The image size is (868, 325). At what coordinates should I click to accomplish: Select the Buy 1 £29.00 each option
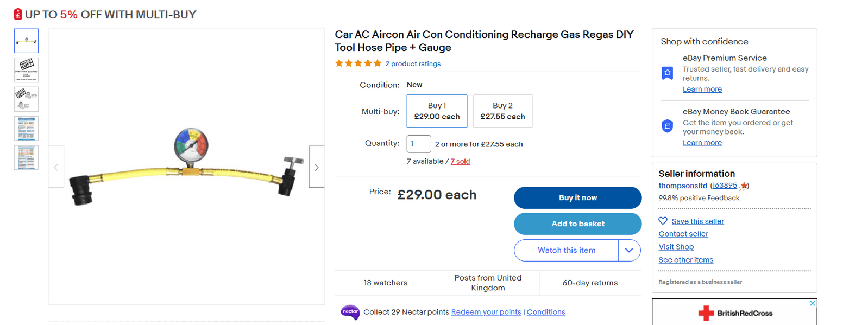(437, 111)
